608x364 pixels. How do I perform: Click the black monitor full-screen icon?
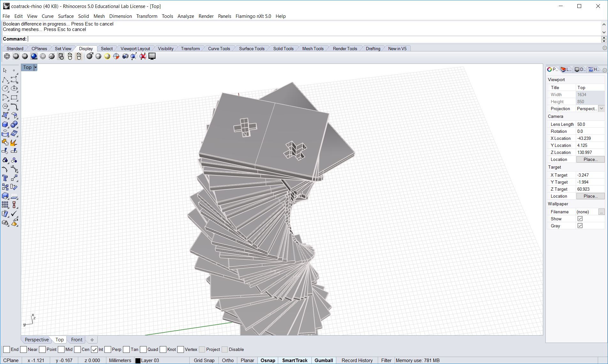pos(152,57)
